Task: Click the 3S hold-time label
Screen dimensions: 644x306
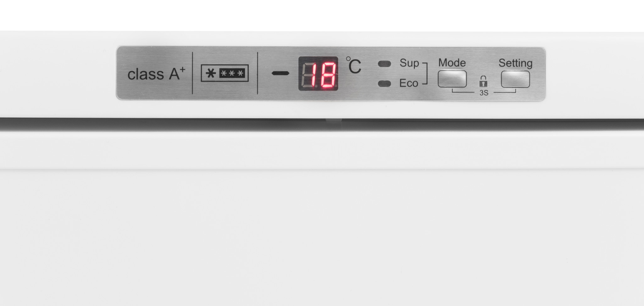Action: tap(484, 93)
